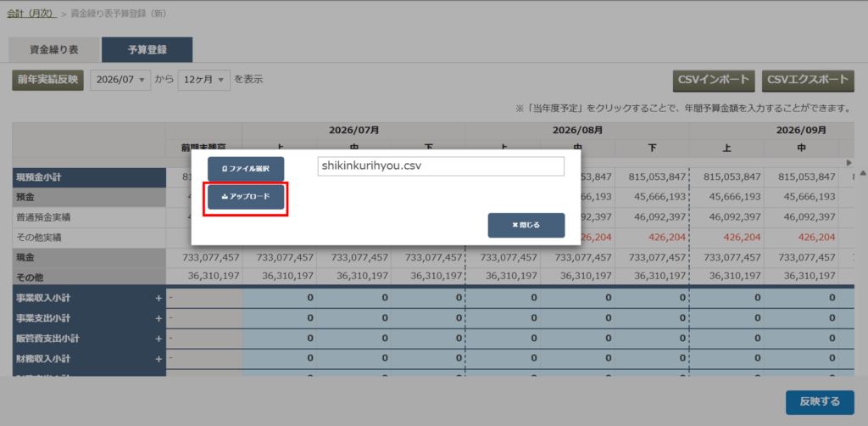Click the 普通預金実績 row label
868x426 pixels.
89,217
